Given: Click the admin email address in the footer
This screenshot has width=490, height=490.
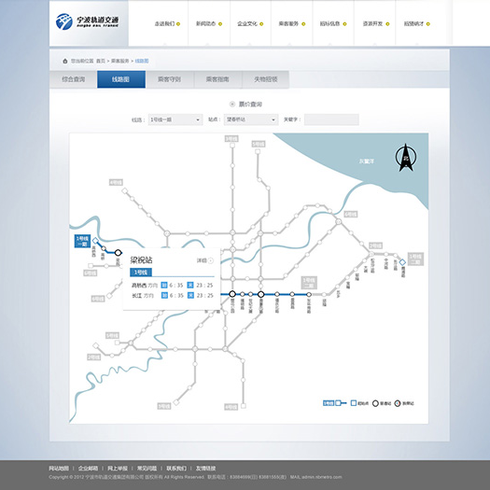Looking at the screenshot, I should point(322,477).
